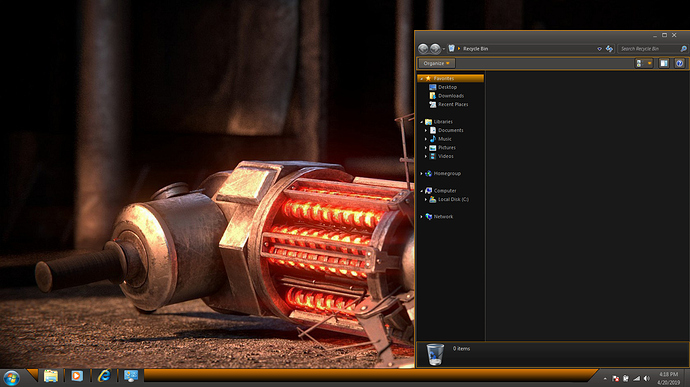Launch Internet Explorer from taskbar

click(x=104, y=376)
